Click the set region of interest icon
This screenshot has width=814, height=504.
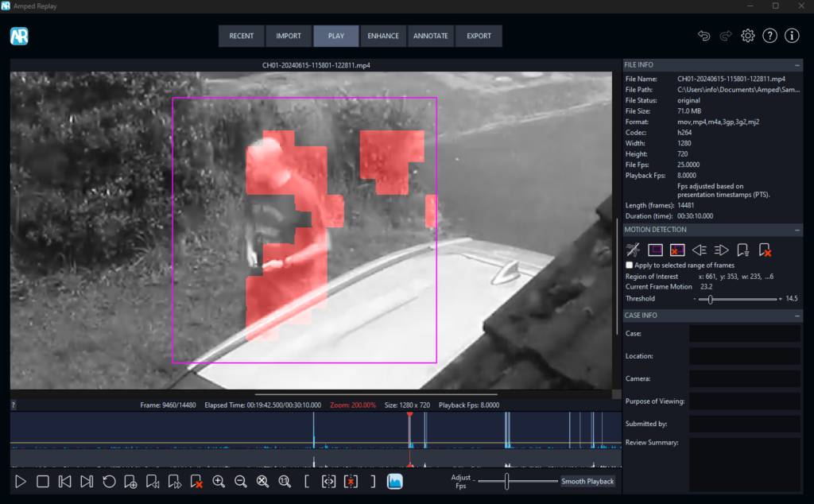[x=656, y=250]
